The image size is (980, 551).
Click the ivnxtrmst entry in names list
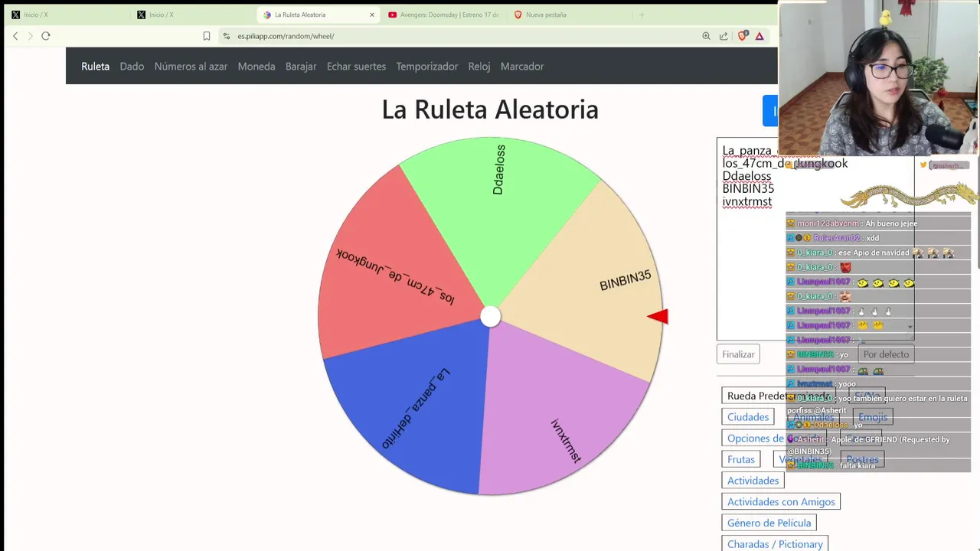tap(746, 202)
